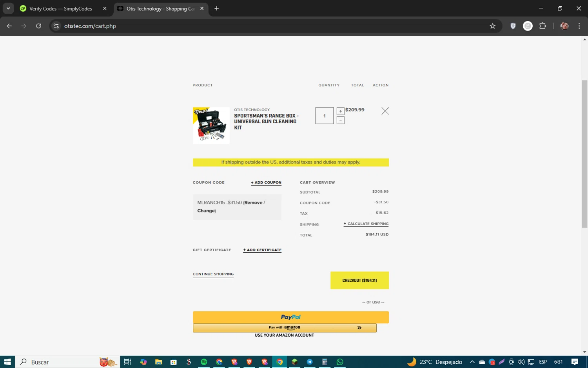
Task: Open Copilot from the taskbar
Action: point(143,362)
